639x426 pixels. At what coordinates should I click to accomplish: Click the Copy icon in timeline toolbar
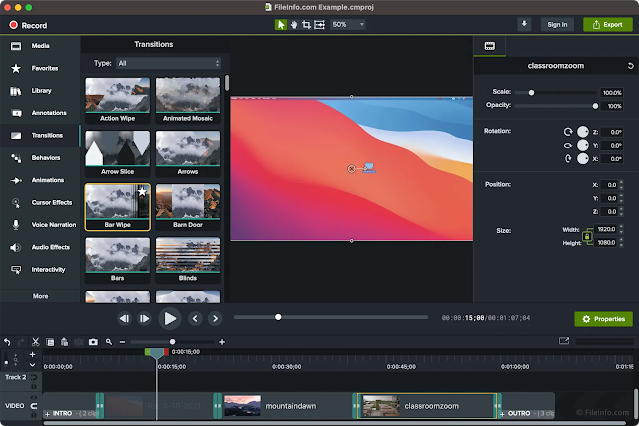[x=50, y=342]
